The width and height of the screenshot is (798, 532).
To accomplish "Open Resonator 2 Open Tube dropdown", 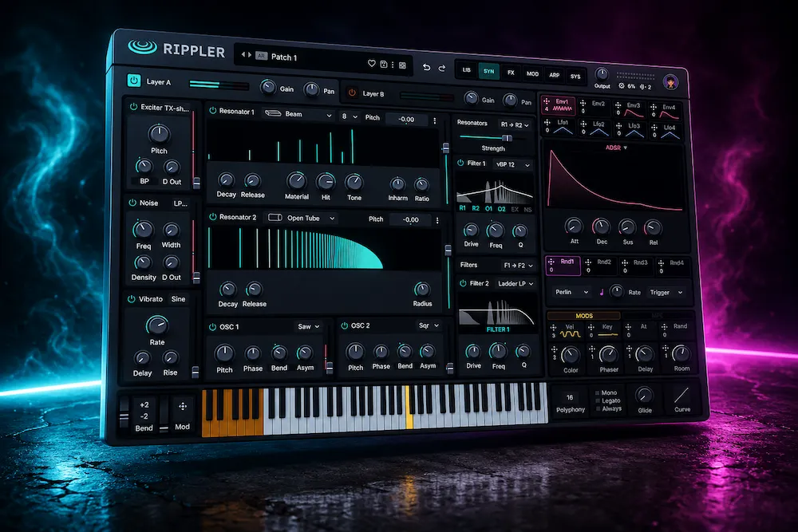I will coord(302,219).
